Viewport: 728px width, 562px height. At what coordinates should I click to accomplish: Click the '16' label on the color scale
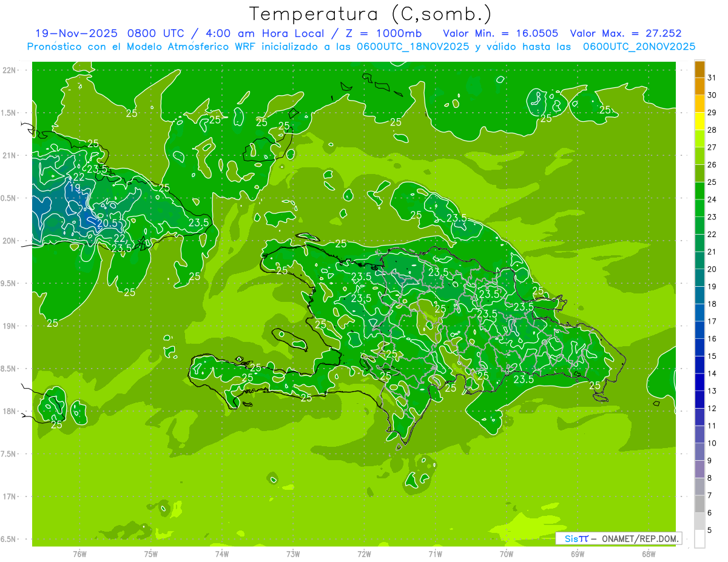[712, 339]
